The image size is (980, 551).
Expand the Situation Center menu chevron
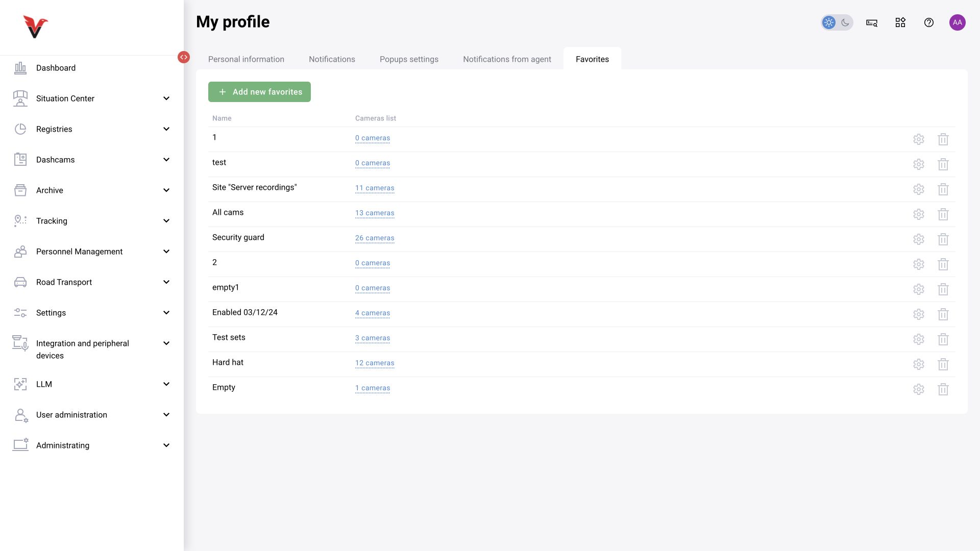point(166,98)
